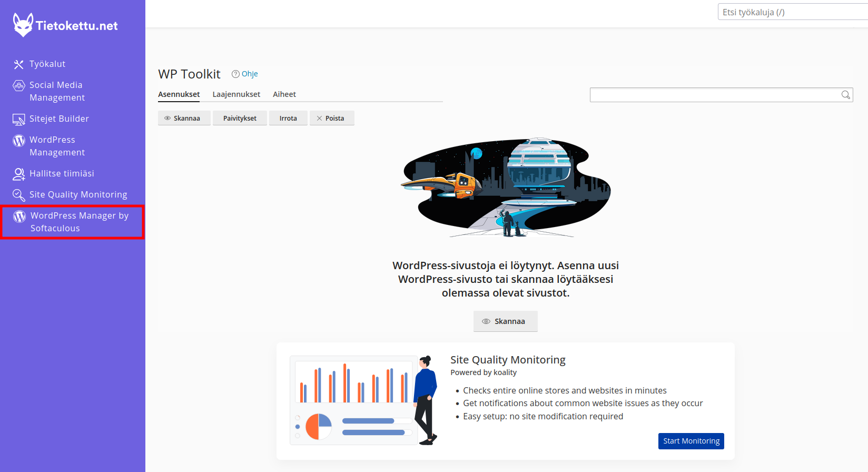The image size is (868, 472).
Task: Click the space city illustration
Action: pos(506,188)
